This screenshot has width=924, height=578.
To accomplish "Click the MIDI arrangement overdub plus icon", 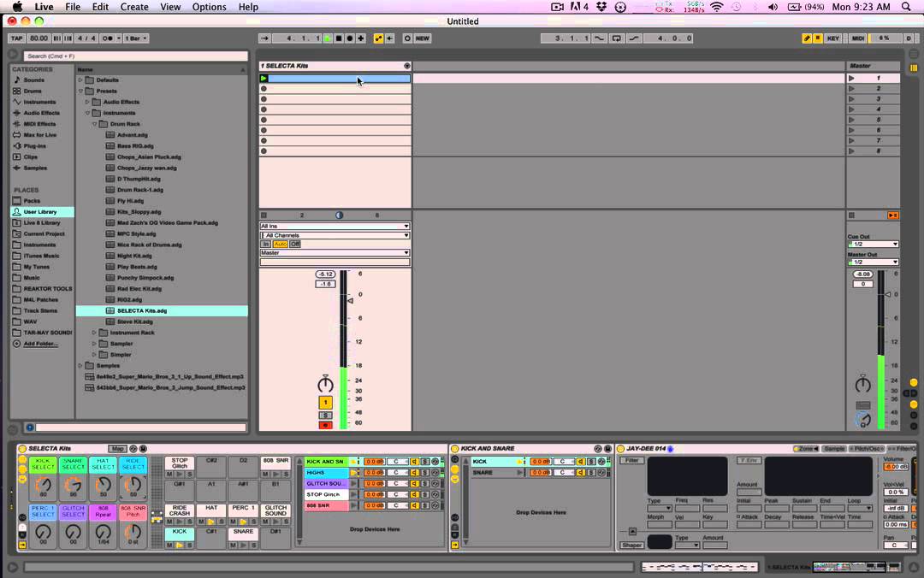I will pos(361,38).
